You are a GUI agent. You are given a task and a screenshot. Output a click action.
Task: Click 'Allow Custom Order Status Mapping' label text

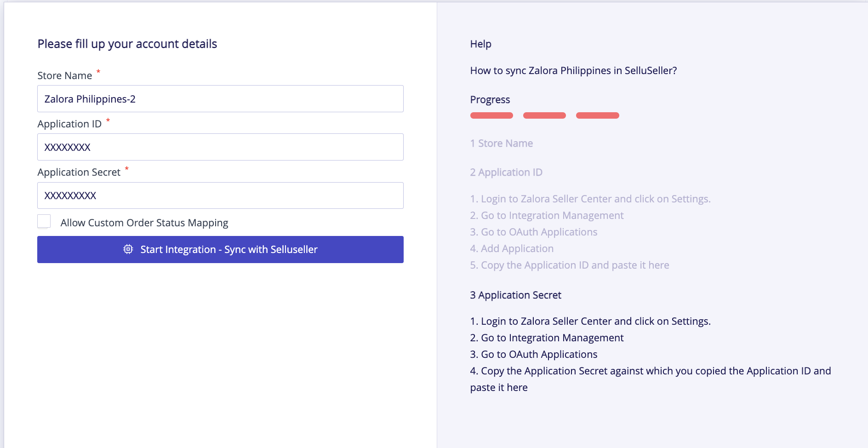[144, 223]
